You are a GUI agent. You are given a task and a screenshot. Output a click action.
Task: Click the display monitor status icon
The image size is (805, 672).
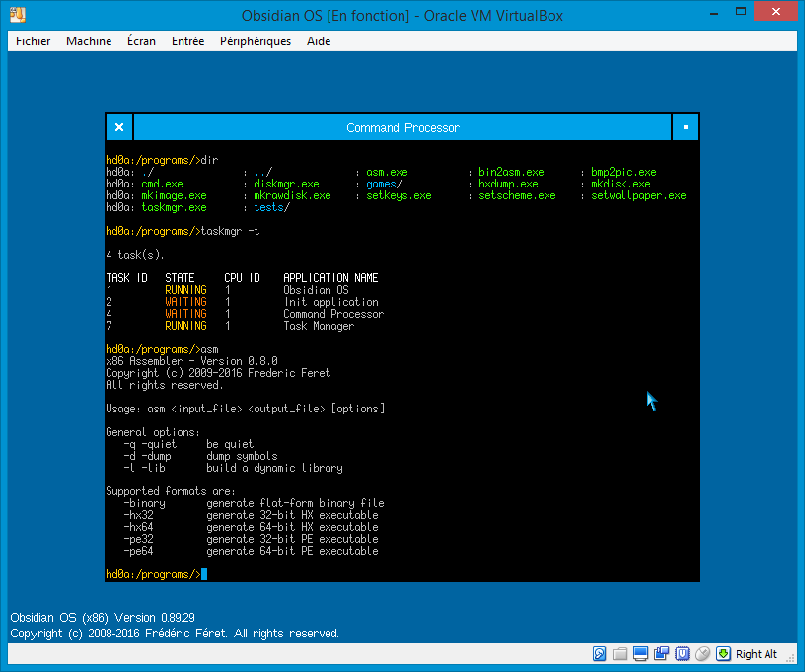coord(640,653)
